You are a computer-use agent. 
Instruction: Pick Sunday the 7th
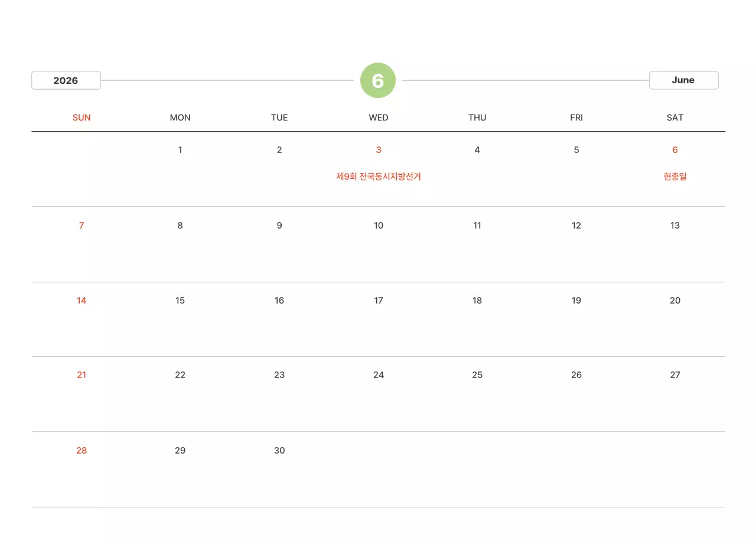(x=82, y=226)
